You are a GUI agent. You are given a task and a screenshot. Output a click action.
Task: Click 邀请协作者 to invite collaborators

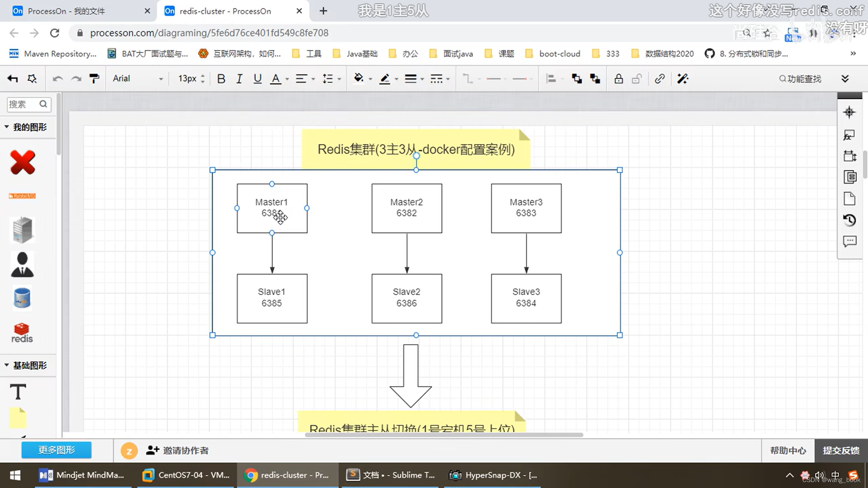[176, 450]
